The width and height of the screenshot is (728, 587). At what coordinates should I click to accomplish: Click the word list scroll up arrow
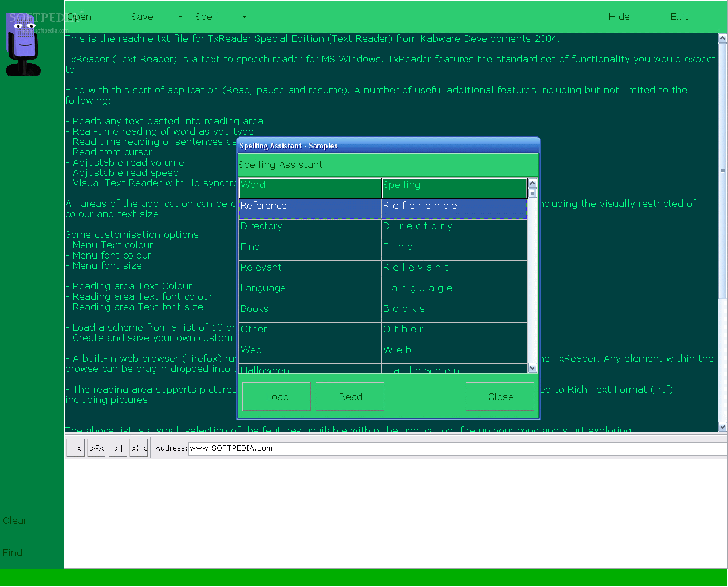coord(533,183)
